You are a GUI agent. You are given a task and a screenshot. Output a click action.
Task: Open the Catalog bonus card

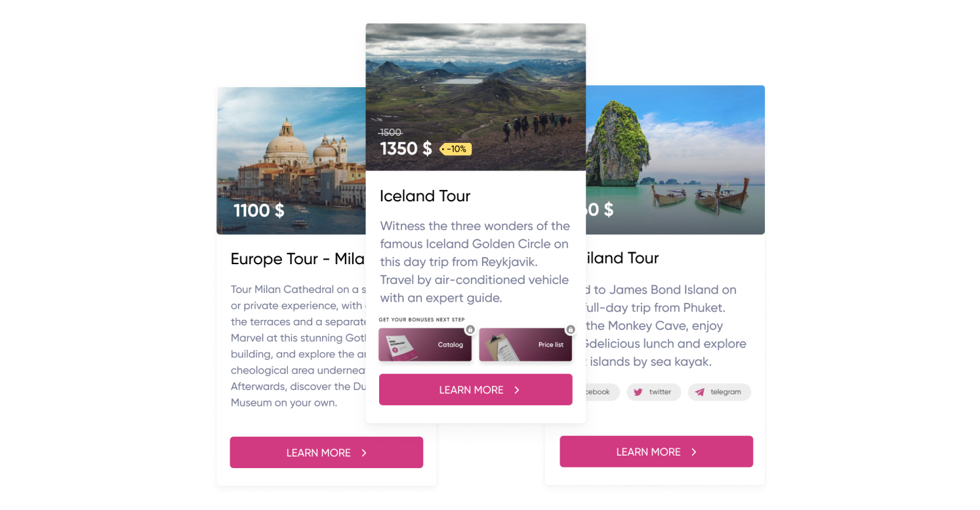425,345
